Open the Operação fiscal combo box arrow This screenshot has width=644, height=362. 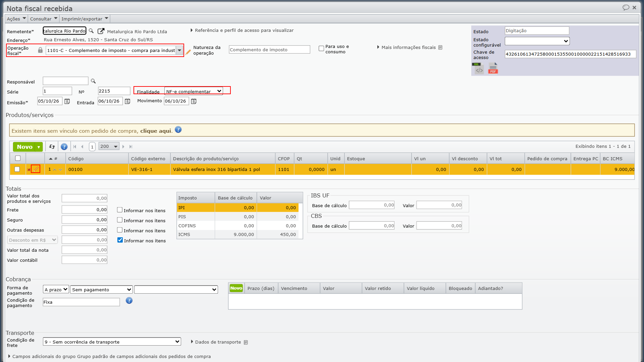(179, 50)
